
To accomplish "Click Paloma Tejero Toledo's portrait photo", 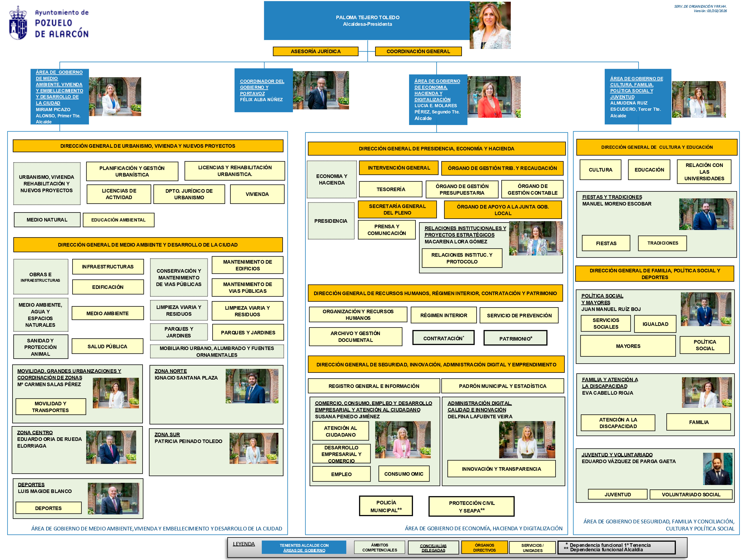I will pyautogui.click(x=490, y=25).
